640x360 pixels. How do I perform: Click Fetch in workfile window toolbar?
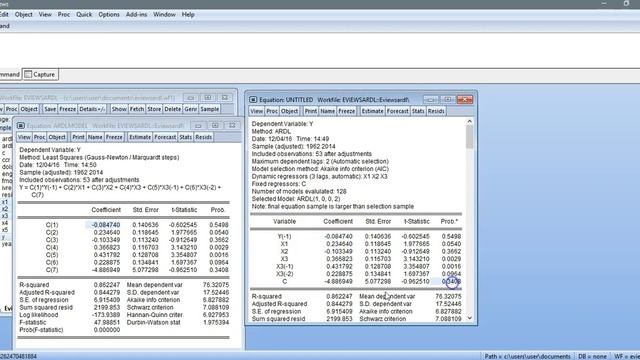pyautogui.click(x=137, y=109)
